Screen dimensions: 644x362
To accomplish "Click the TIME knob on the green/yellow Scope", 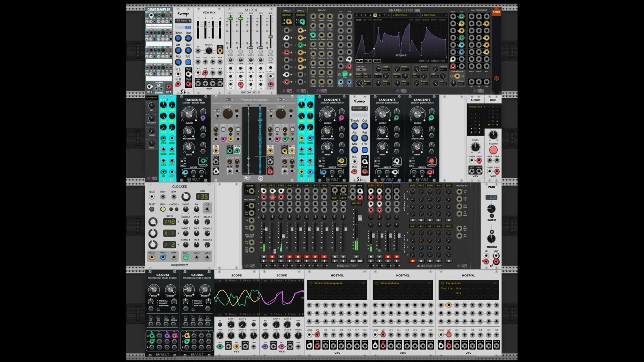I will (x=220, y=335).
